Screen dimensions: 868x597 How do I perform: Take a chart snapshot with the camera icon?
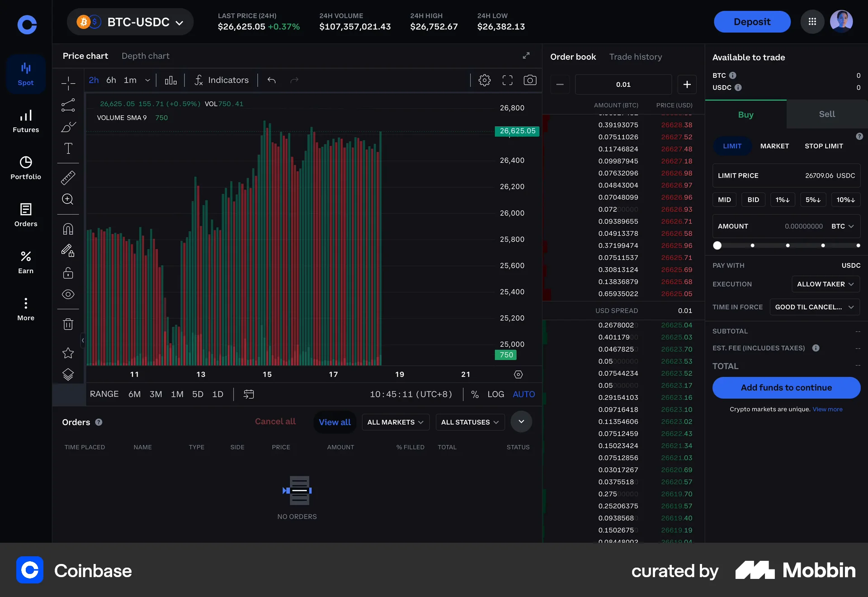coord(530,80)
